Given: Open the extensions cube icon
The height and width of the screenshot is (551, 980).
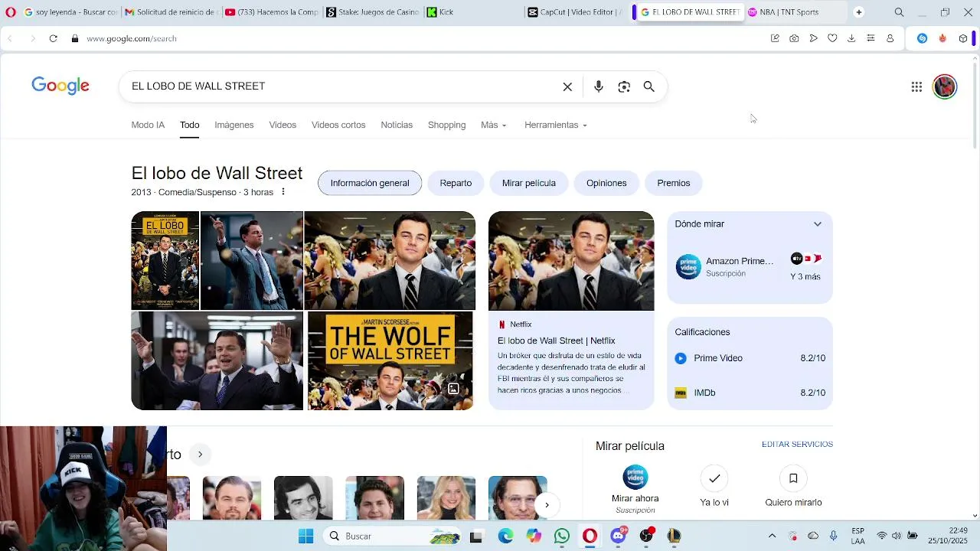Looking at the screenshot, I should (963, 38).
